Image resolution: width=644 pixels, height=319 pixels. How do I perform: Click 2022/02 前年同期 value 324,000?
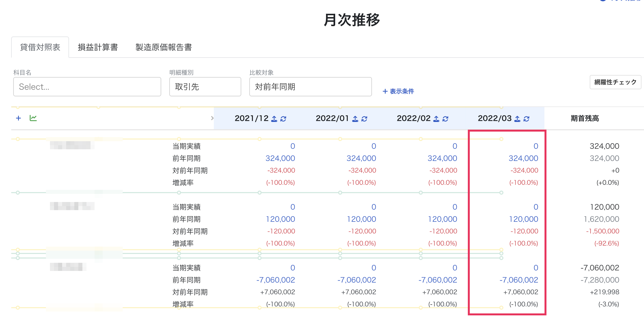[442, 158]
